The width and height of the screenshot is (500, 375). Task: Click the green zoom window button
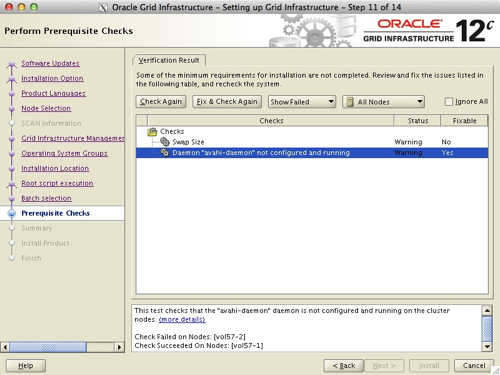pyautogui.click(x=34, y=7)
